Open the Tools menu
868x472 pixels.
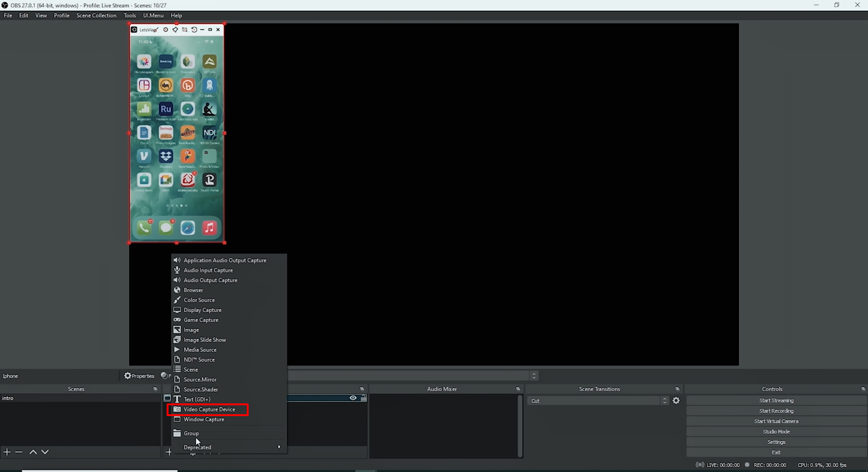tap(130, 15)
